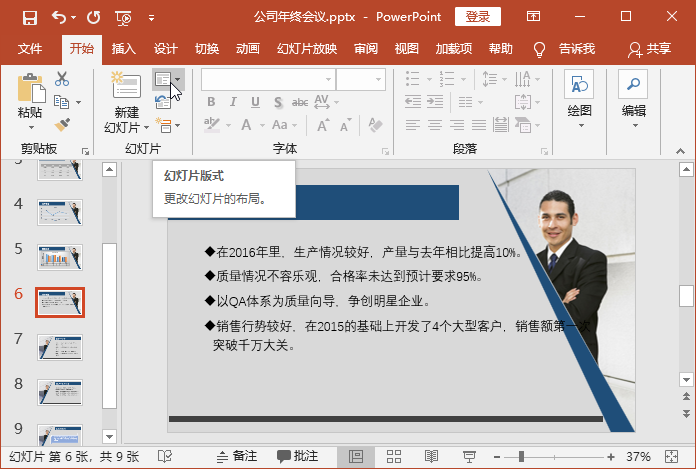The height and width of the screenshot is (469, 696).
Task: Decrease list indent level
Action: click(413, 102)
